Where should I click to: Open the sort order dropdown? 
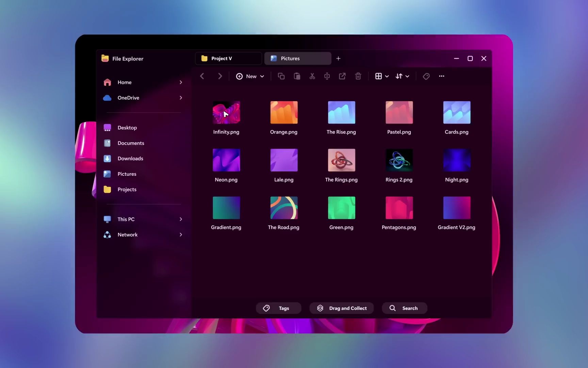tap(402, 76)
